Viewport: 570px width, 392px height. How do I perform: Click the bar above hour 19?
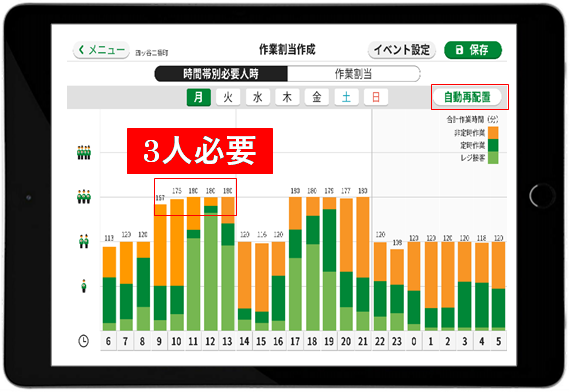tap(329, 264)
